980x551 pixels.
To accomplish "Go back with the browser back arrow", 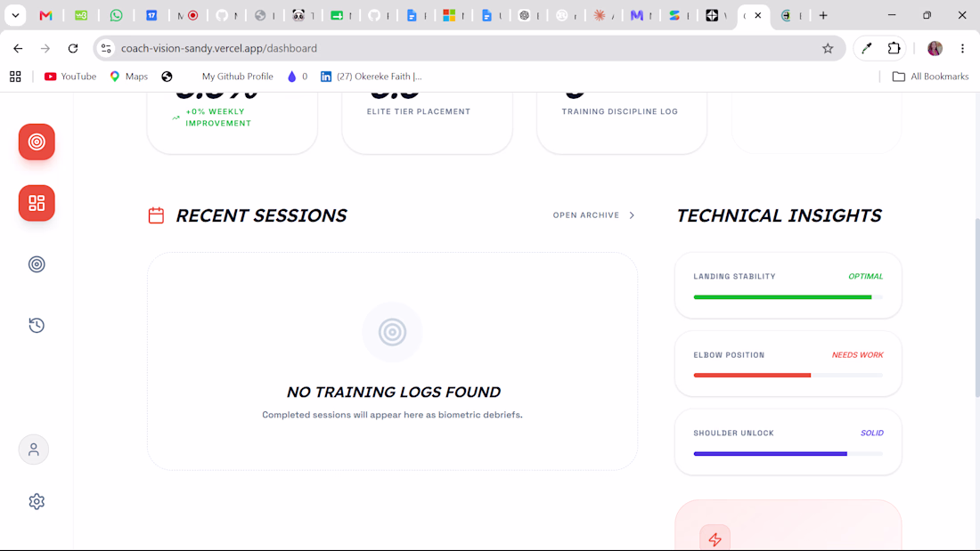I will 18,48.
